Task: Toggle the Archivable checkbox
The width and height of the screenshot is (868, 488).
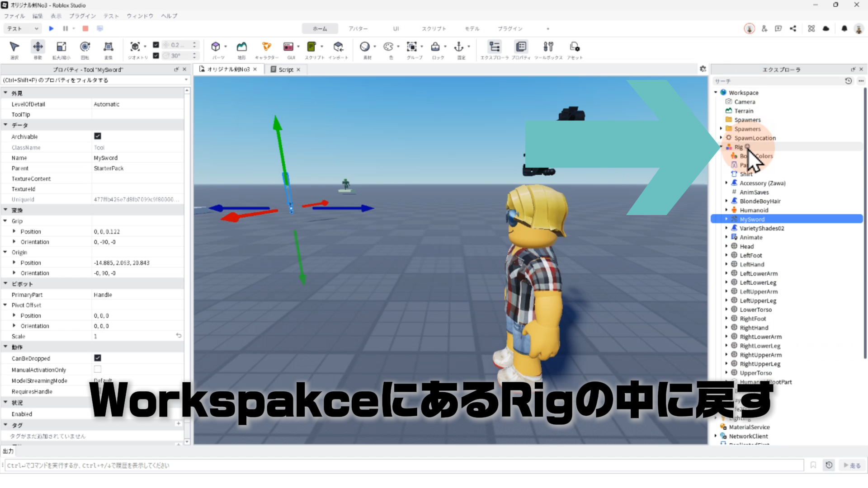Action: [98, 136]
